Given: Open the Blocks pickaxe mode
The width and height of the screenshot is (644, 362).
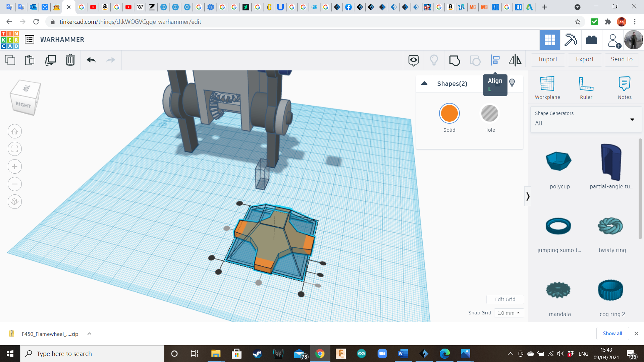Looking at the screenshot, I should 571,40.
